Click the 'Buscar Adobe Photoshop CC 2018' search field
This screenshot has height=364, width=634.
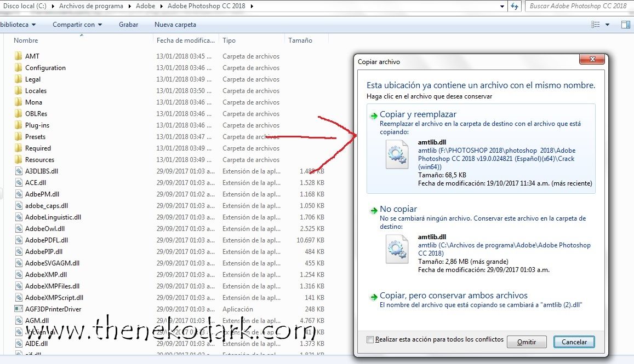[x=579, y=6]
